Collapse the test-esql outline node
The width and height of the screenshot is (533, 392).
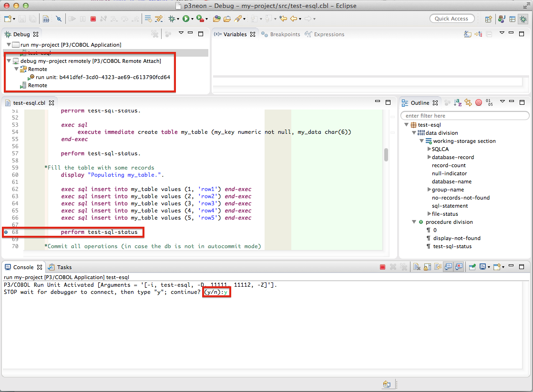[x=406, y=125]
